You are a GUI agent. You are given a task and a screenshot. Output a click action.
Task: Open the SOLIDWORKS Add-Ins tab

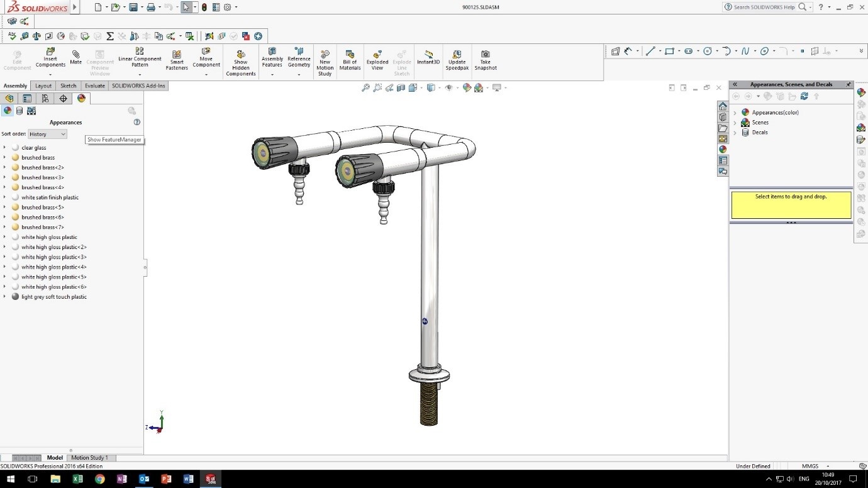(138, 86)
